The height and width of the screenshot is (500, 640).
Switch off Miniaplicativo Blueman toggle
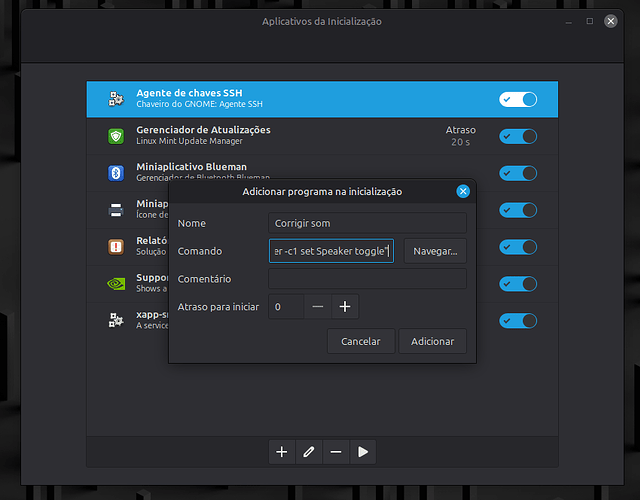518,173
